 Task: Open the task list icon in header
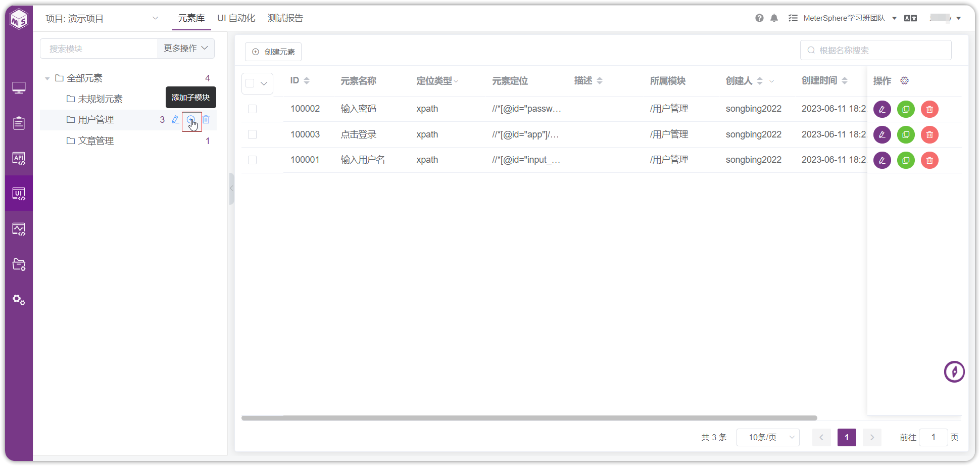pos(793,18)
